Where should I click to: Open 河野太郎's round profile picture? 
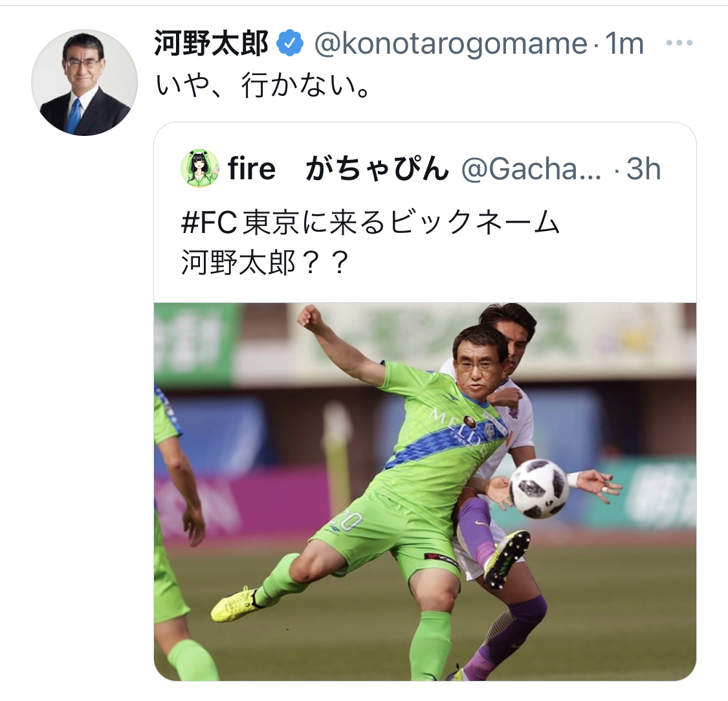point(85,82)
